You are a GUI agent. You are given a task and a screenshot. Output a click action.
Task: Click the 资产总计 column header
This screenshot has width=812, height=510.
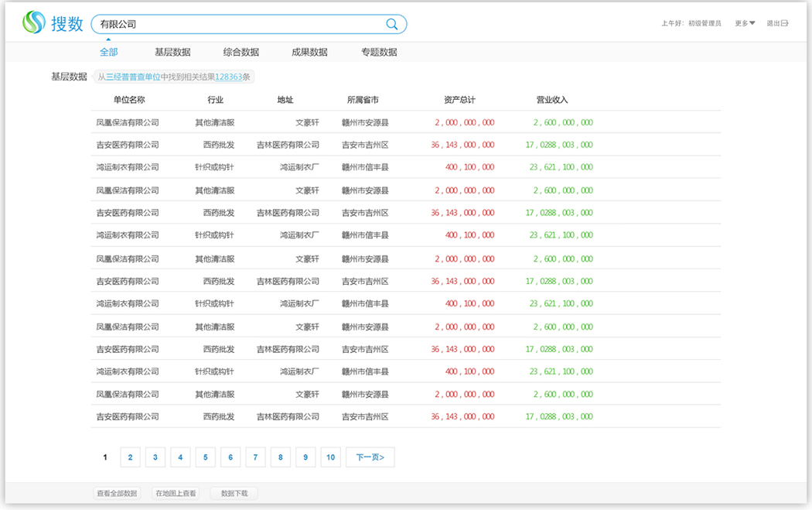pyautogui.click(x=459, y=100)
